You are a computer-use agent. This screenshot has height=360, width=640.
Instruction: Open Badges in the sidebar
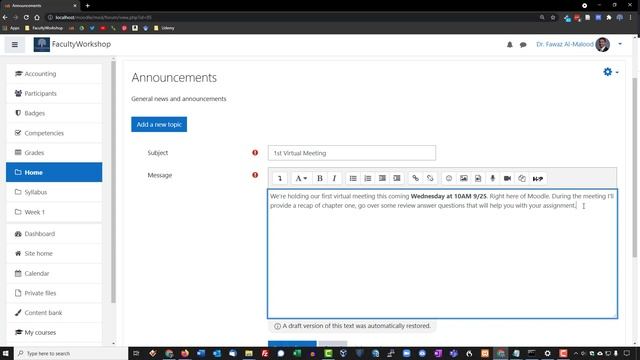(x=54, y=113)
